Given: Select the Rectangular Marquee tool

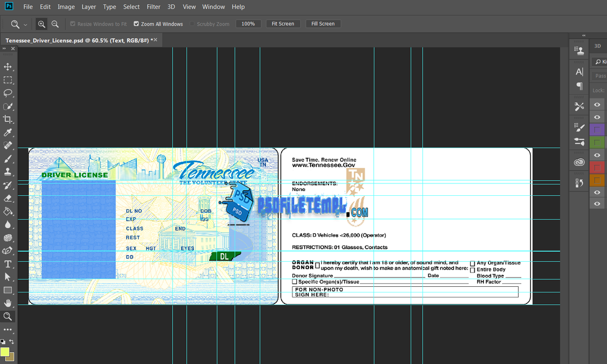Looking at the screenshot, I should pyautogui.click(x=8, y=80).
